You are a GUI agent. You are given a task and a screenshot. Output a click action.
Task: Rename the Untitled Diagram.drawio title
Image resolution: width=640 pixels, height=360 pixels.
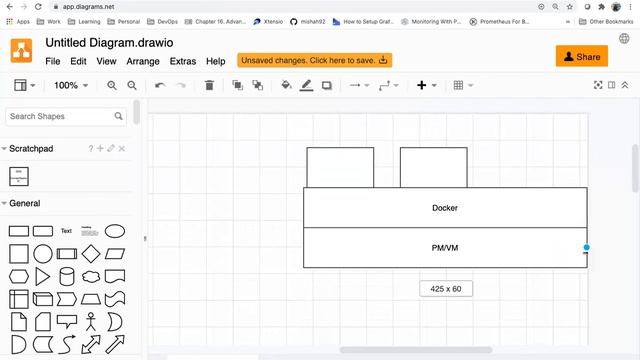(109, 43)
